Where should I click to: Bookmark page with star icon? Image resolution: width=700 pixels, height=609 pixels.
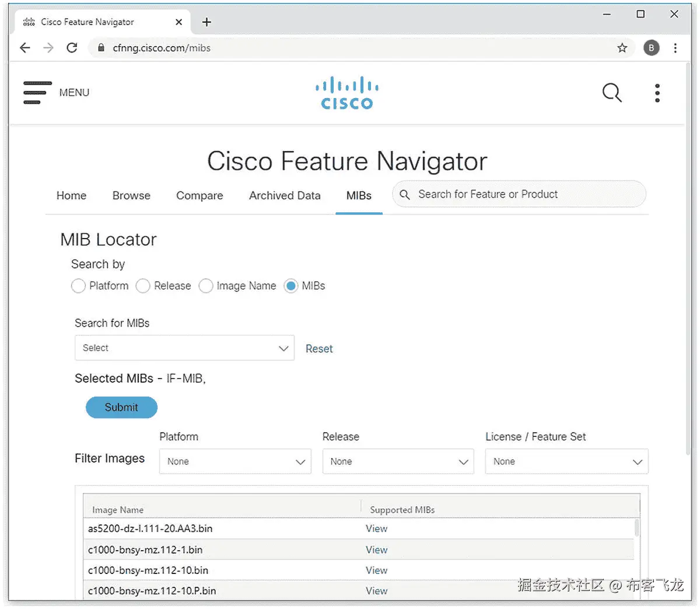[x=622, y=48]
